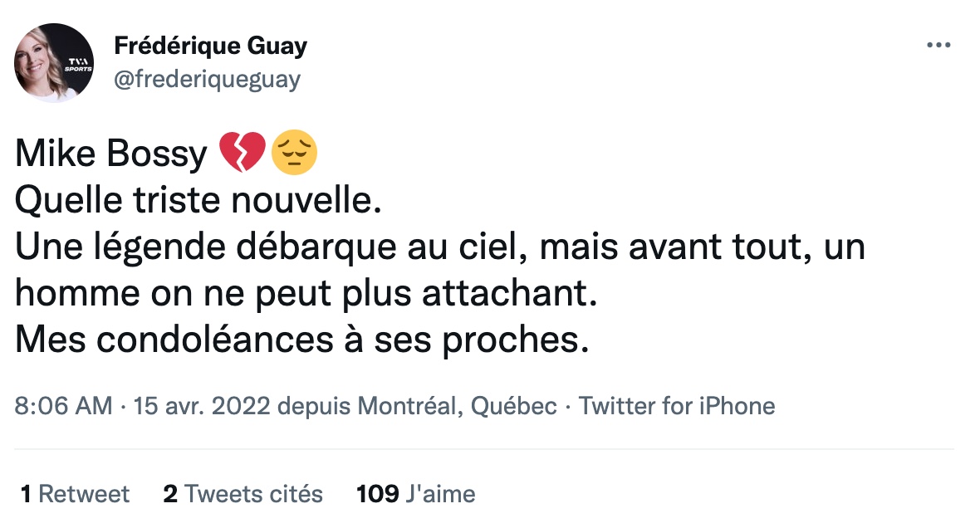Screen dimensions: 980x528
Task: Click the TVA Sports logo on avatar
Action: [x=80, y=65]
